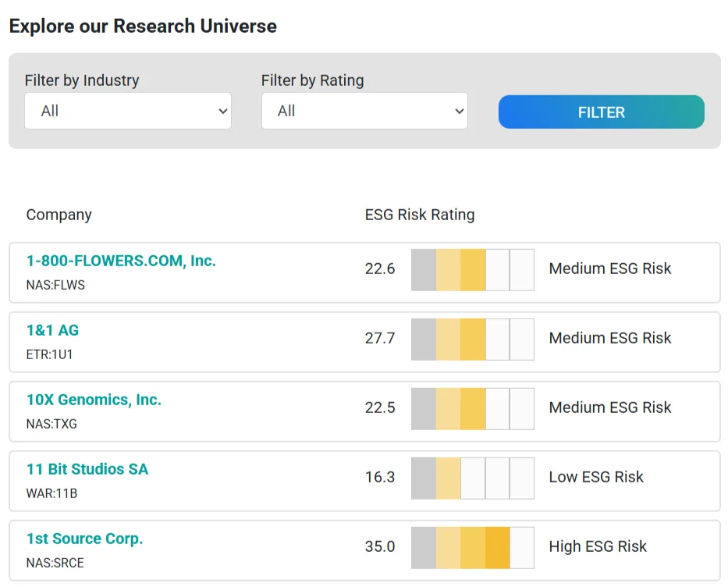Click the 35.0 ESG score value
728x587 pixels.
coord(380,546)
